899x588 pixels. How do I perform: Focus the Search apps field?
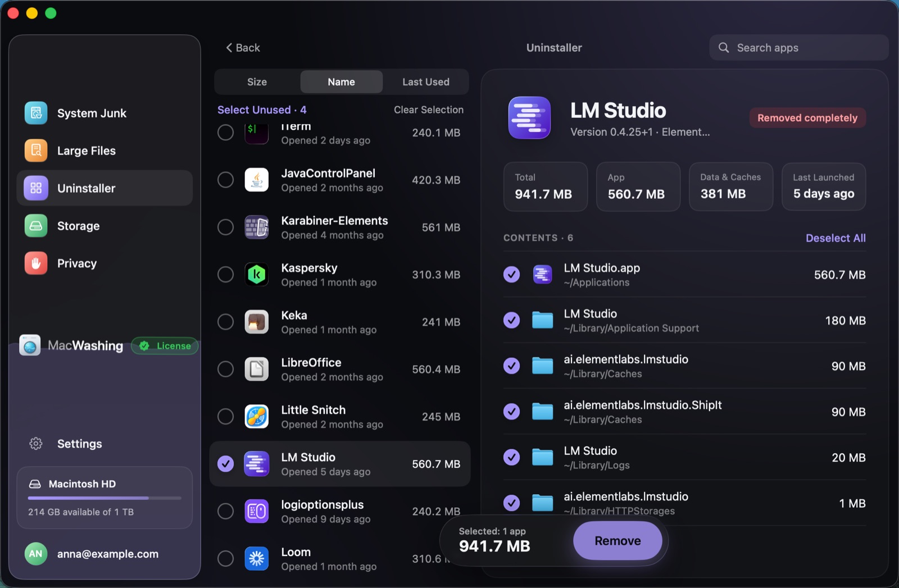click(x=798, y=48)
